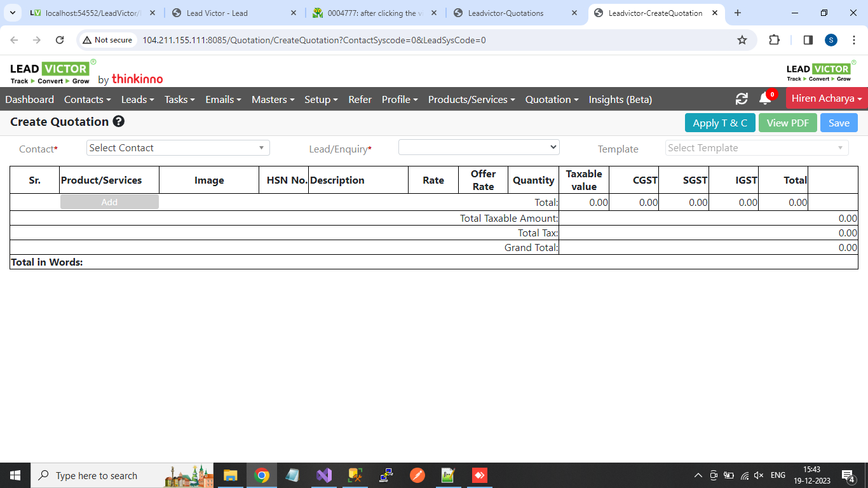Click the Chrome icon in the taskbar
The width and height of the screenshot is (868, 488).
(x=261, y=475)
